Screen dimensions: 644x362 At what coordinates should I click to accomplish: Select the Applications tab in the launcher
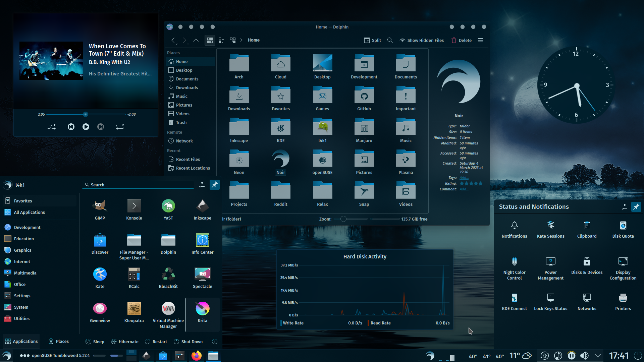pyautogui.click(x=21, y=342)
